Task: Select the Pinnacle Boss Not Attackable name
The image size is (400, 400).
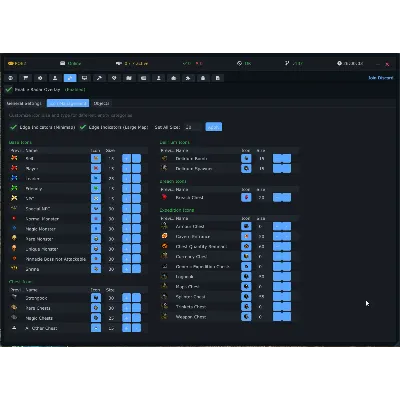Action: (56, 259)
